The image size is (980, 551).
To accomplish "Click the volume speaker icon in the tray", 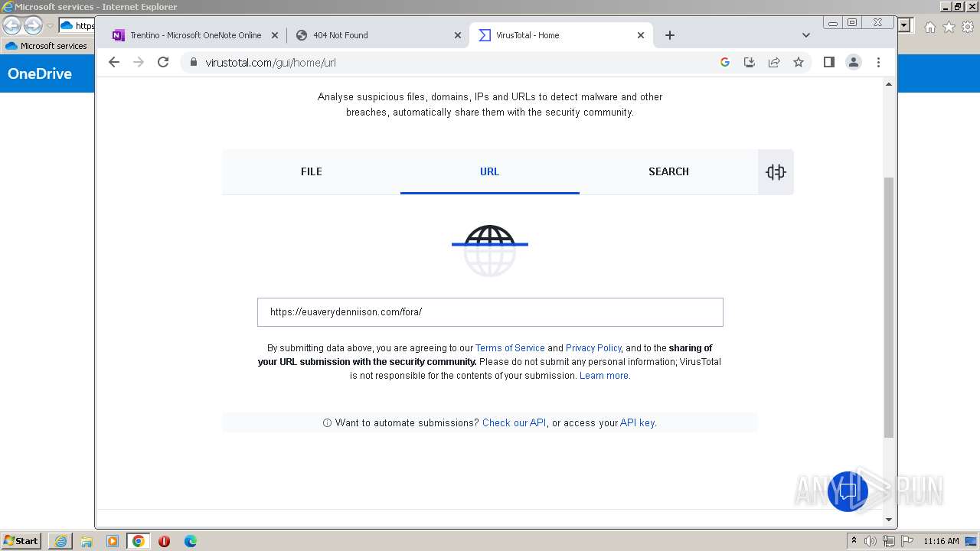I will coord(871,541).
